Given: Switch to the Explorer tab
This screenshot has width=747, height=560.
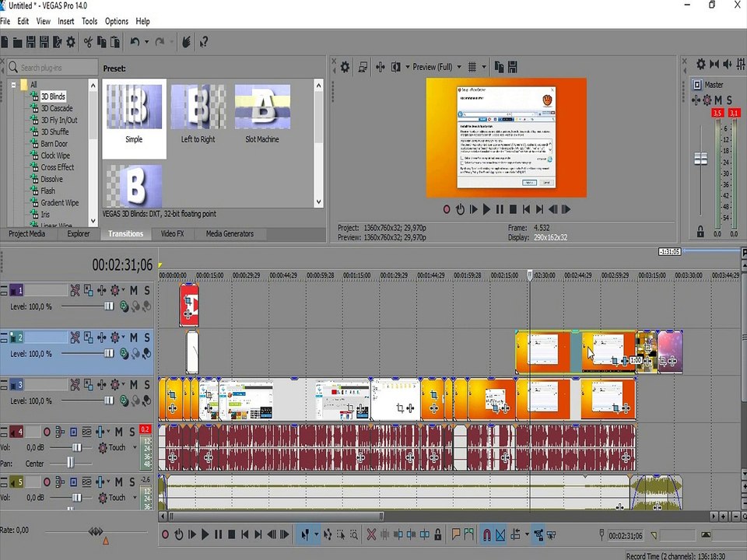Looking at the screenshot, I should coord(78,234).
